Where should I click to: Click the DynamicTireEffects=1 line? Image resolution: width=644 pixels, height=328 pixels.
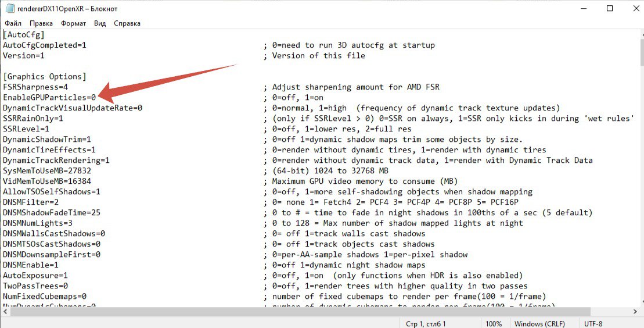point(49,150)
